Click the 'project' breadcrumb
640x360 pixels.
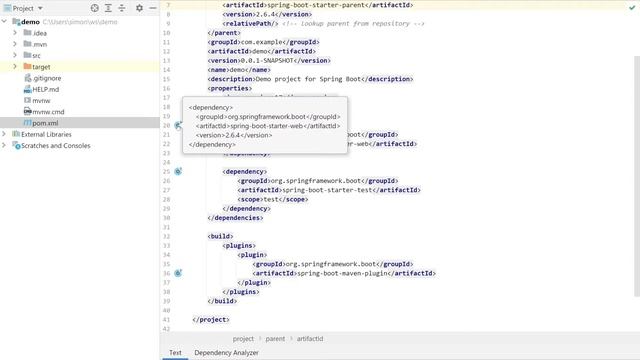243,339
